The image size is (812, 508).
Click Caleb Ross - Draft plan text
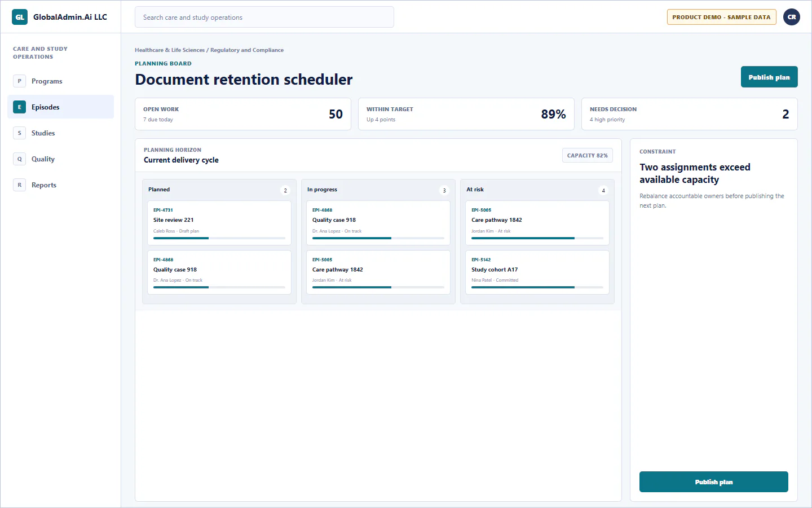point(176,231)
